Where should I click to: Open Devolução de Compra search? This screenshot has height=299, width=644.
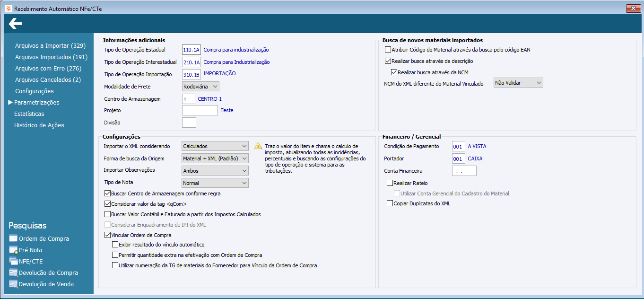coord(48,273)
